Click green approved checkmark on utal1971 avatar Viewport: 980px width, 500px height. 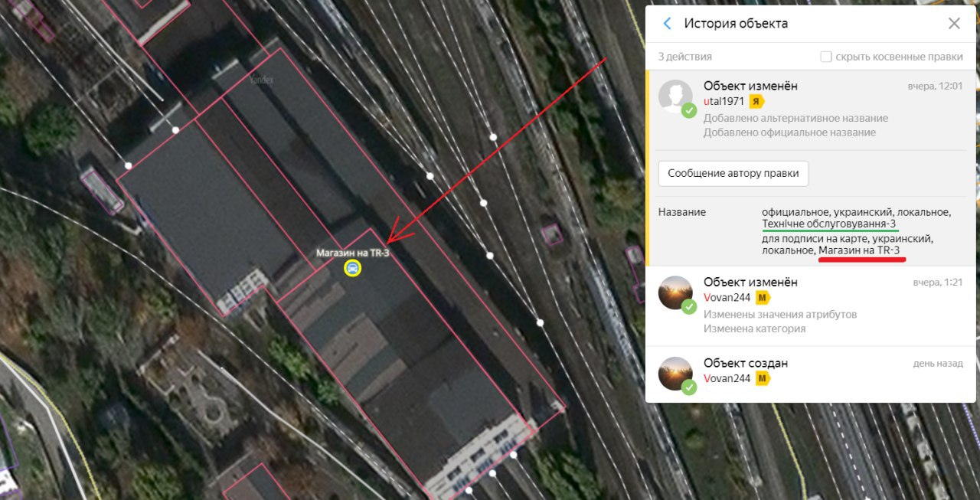point(689,111)
